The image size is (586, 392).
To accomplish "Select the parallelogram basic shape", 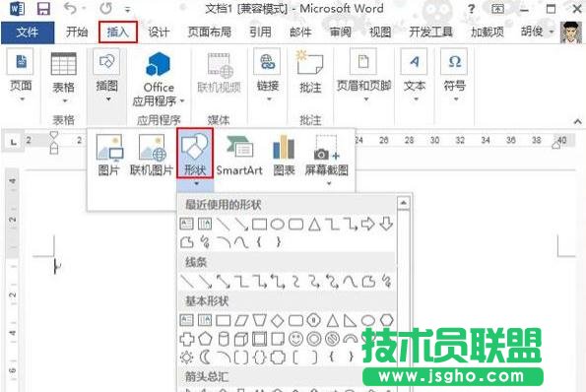I will (242, 321).
